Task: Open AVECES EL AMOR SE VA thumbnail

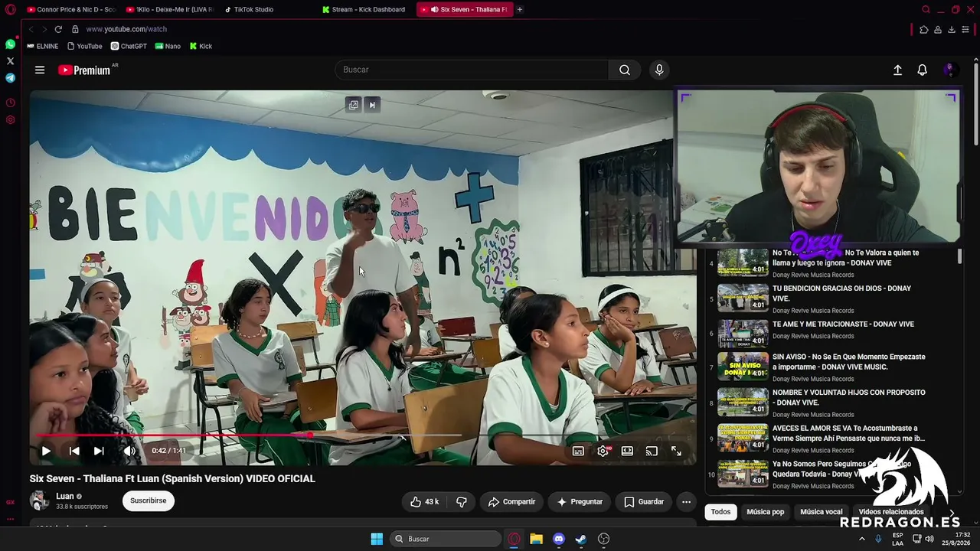Action: [x=743, y=439]
